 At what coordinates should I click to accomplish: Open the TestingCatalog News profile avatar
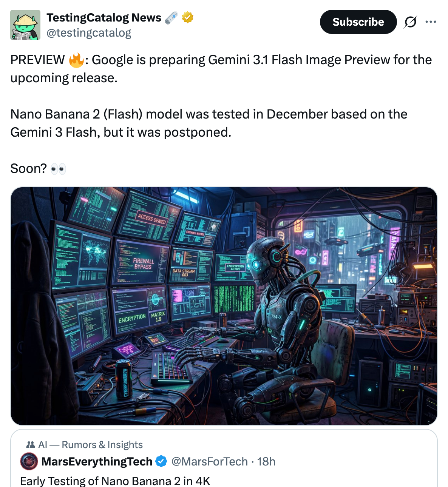[x=25, y=25]
